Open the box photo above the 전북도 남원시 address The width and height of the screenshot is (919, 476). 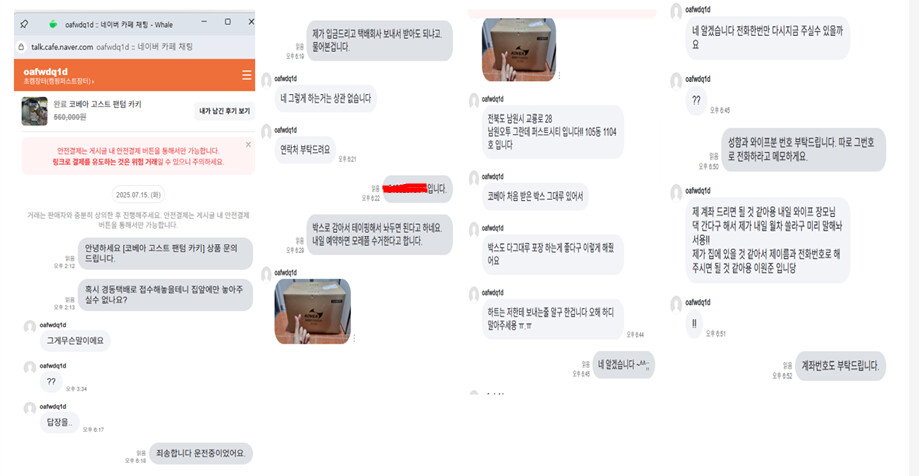point(519,50)
